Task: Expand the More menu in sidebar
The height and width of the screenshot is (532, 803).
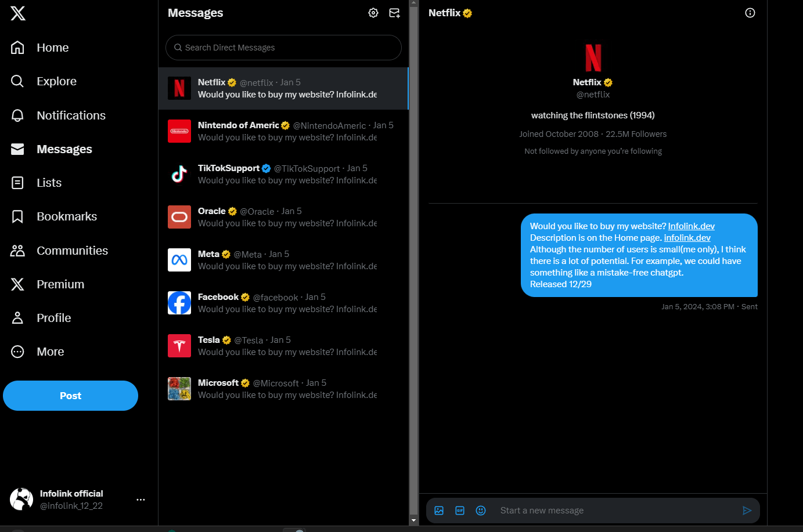Action: tap(38, 352)
